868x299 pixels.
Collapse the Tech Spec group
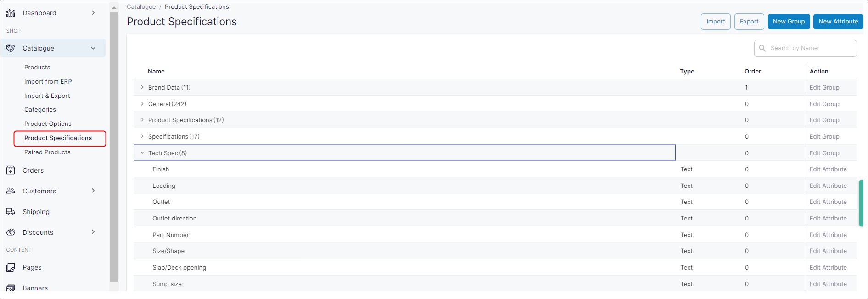click(x=142, y=153)
